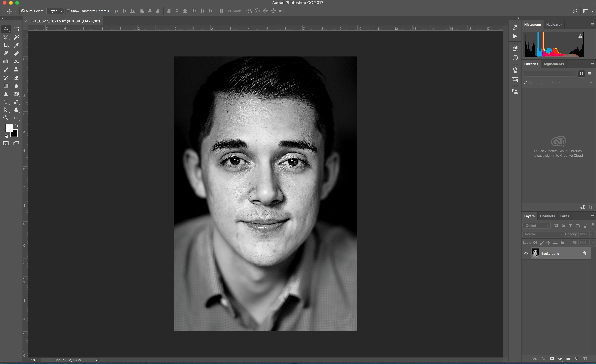The height and width of the screenshot is (364, 596).
Task: Pick the Eyedropper tool
Action: pos(16,45)
